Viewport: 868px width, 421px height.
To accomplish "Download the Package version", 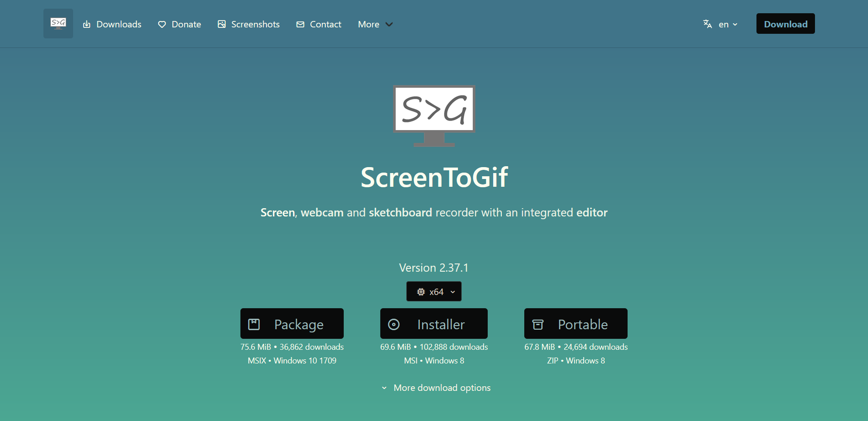I will pyautogui.click(x=292, y=324).
